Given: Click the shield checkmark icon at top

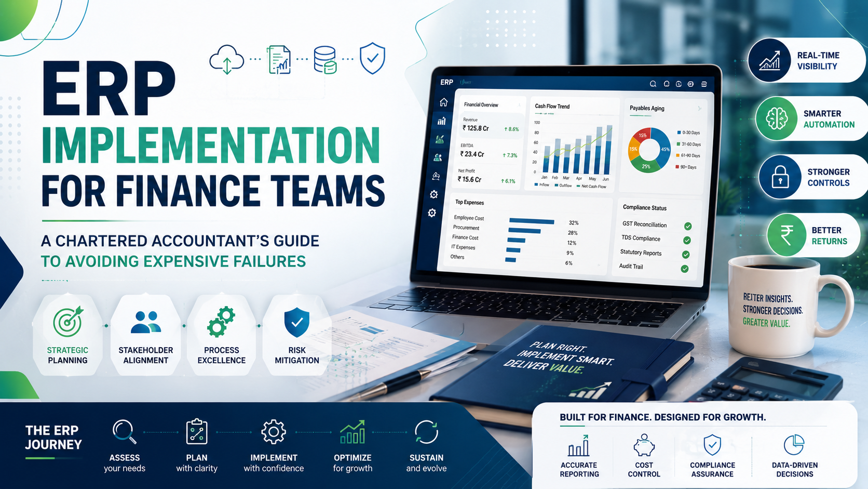Looking at the screenshot, I should pos(372,58).
